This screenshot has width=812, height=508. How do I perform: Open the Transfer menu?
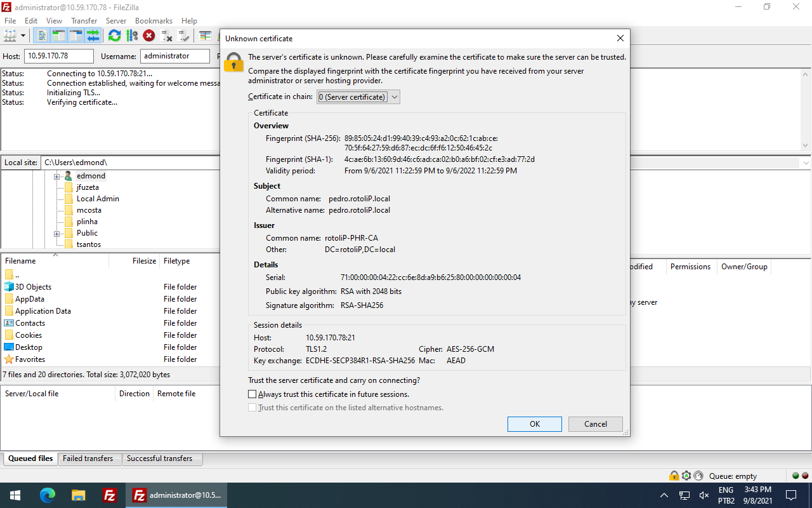click(84, 20)
